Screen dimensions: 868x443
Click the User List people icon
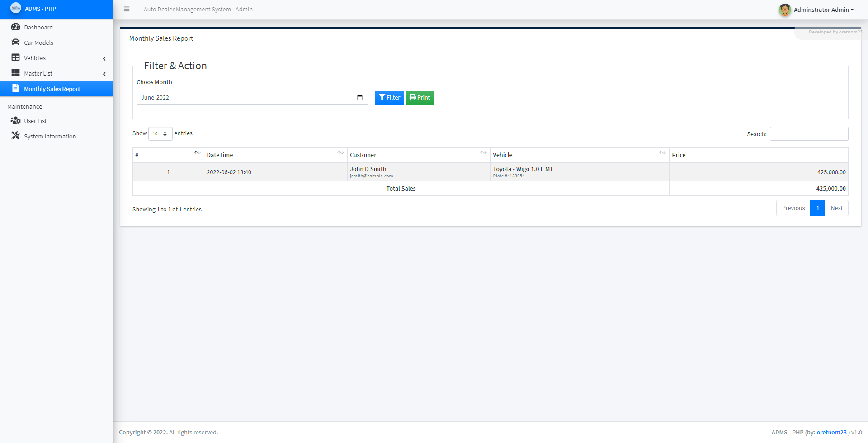click(x=16, y=120)
